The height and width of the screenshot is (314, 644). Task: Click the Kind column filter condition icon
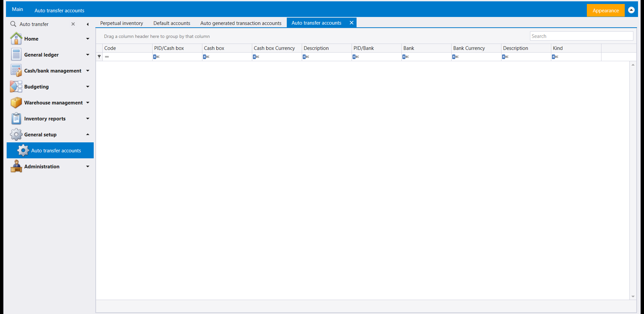tap(555, 57)
